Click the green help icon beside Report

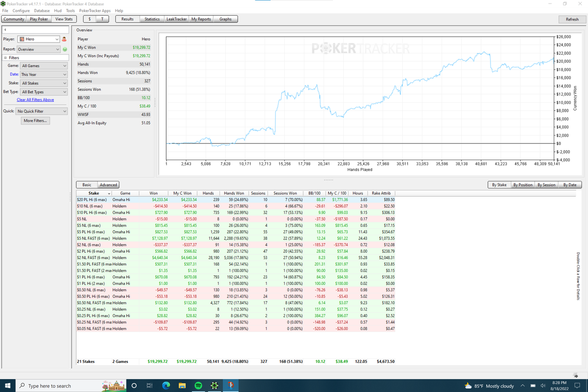[x=64, y=49]
